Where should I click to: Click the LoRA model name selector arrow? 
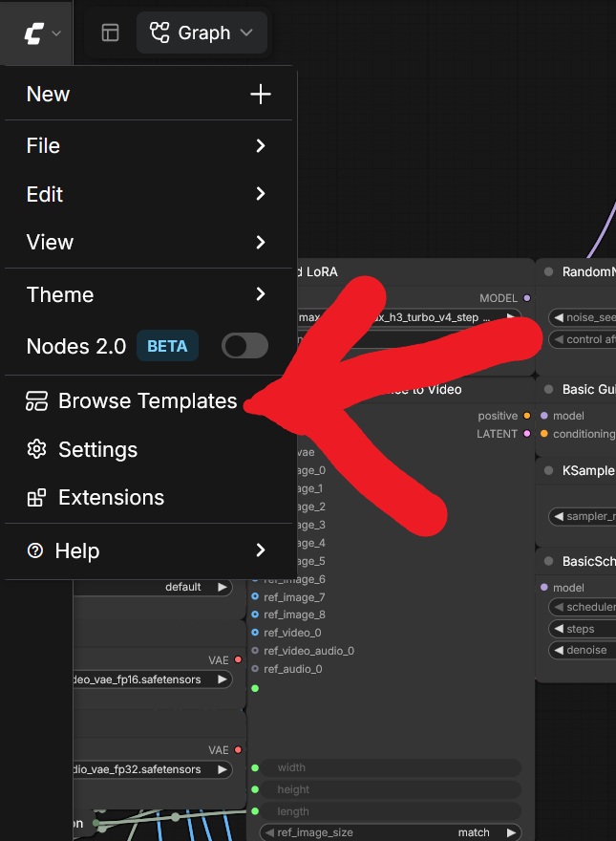tap(511, 317)
